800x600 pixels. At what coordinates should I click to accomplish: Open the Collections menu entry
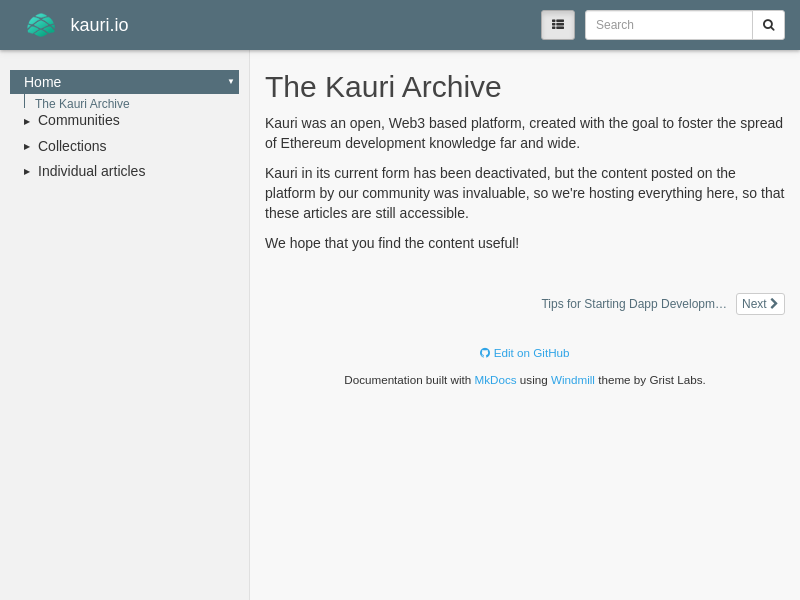[x=72, y=146]
